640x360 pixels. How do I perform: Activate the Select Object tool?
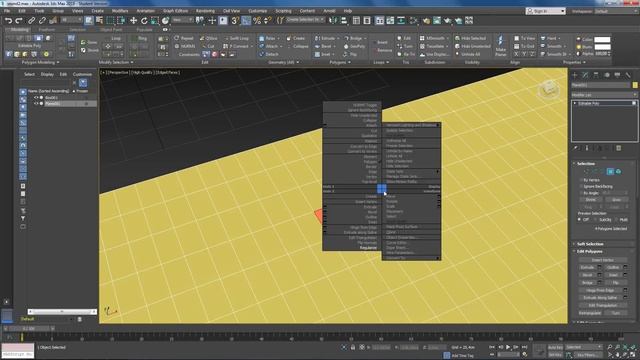pos(89,20)
